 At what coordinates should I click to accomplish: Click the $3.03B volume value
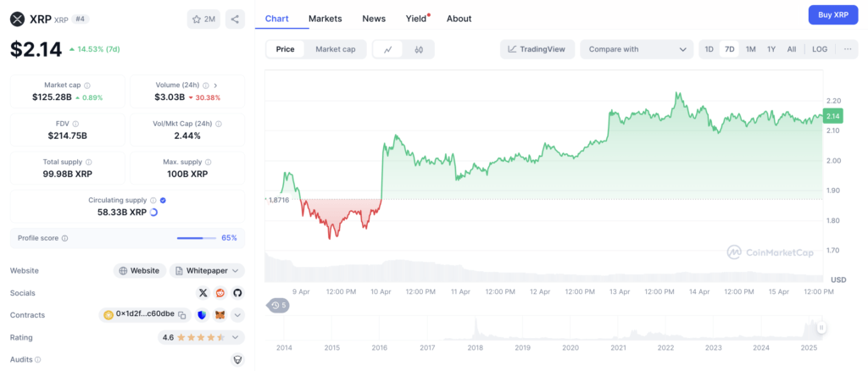coord(170,97)
